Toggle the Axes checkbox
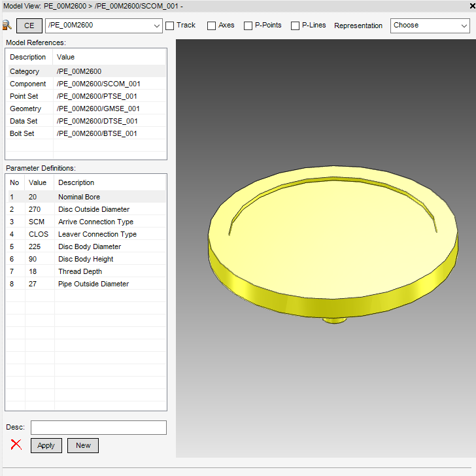The width and height of the screenshot is (476, 476). pos(211,25)
